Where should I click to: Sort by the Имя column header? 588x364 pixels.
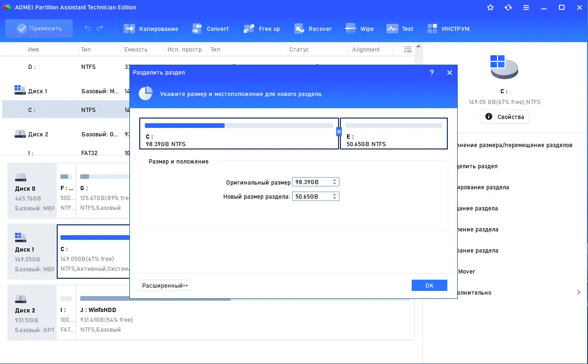[33, 50]
